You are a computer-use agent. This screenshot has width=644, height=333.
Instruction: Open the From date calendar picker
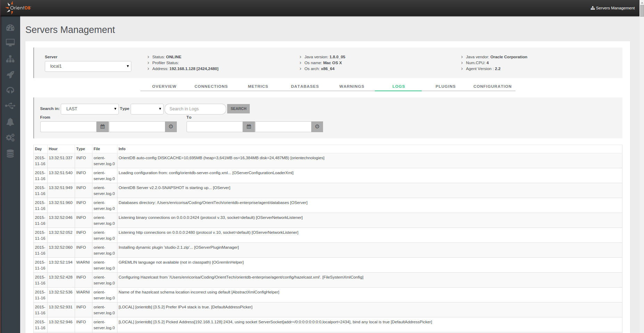(102, 127)
